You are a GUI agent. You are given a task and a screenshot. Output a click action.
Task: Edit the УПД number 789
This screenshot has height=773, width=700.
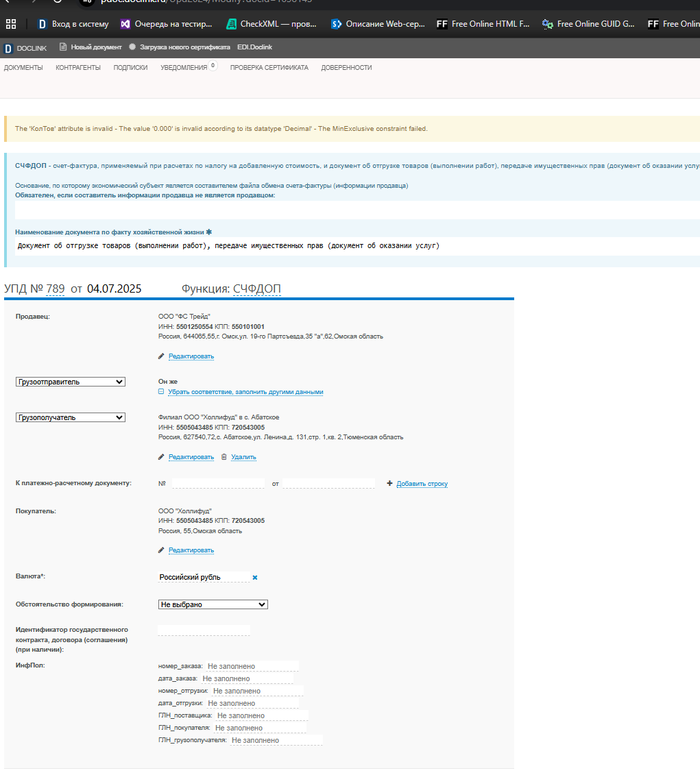coord(56,289)
